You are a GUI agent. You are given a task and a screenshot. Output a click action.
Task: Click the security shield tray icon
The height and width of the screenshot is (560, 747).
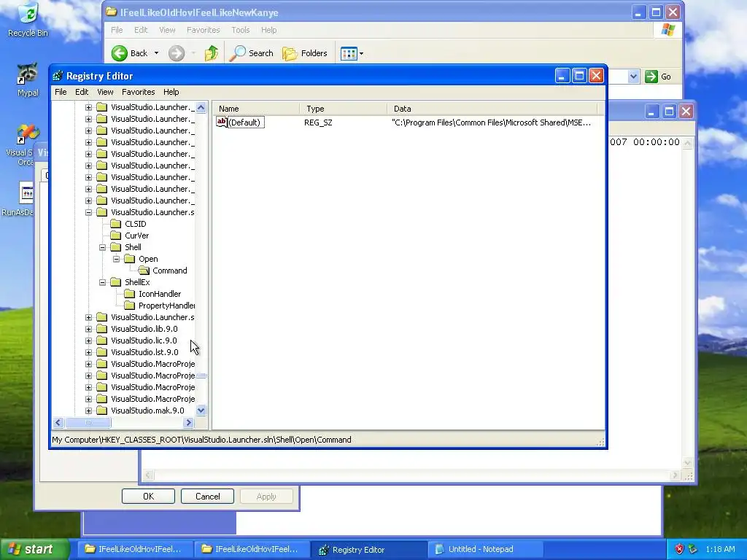click(x=679, y=550)
